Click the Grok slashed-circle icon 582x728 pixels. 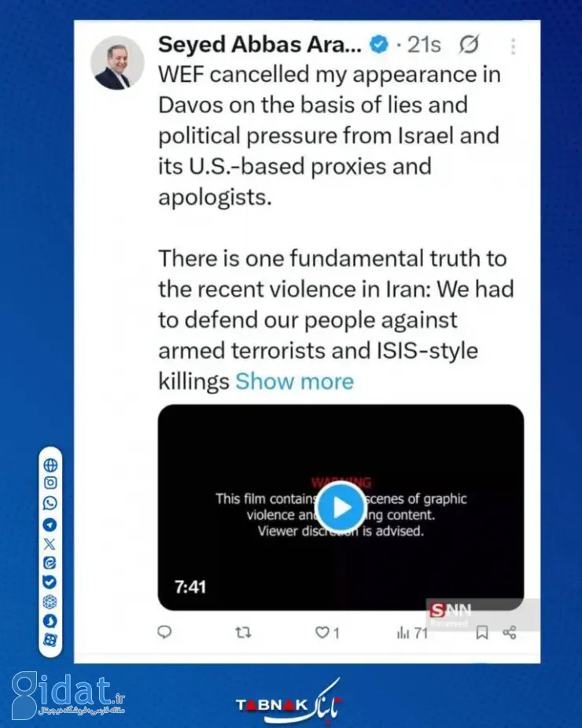(x=468, y=45)
